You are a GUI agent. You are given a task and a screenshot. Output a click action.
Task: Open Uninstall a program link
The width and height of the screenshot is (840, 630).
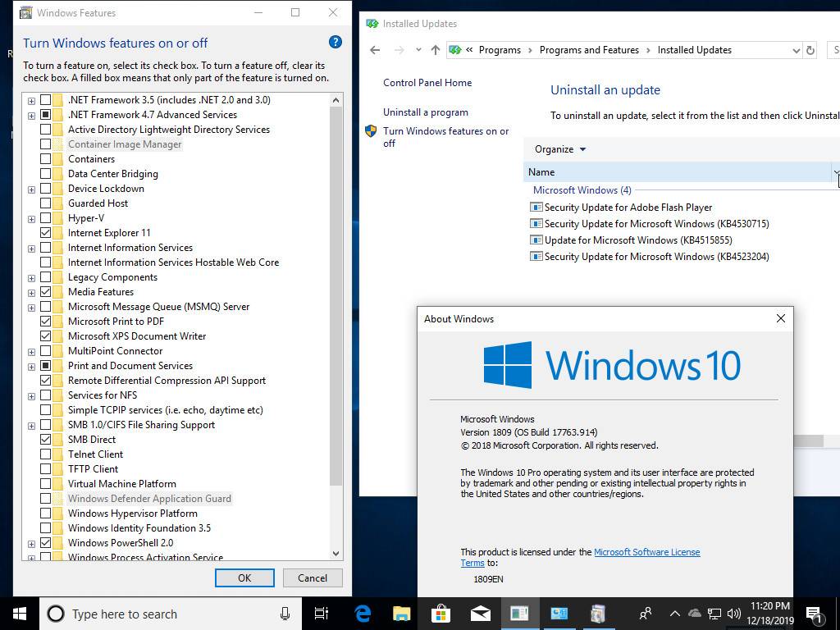(x=426, y=112)
